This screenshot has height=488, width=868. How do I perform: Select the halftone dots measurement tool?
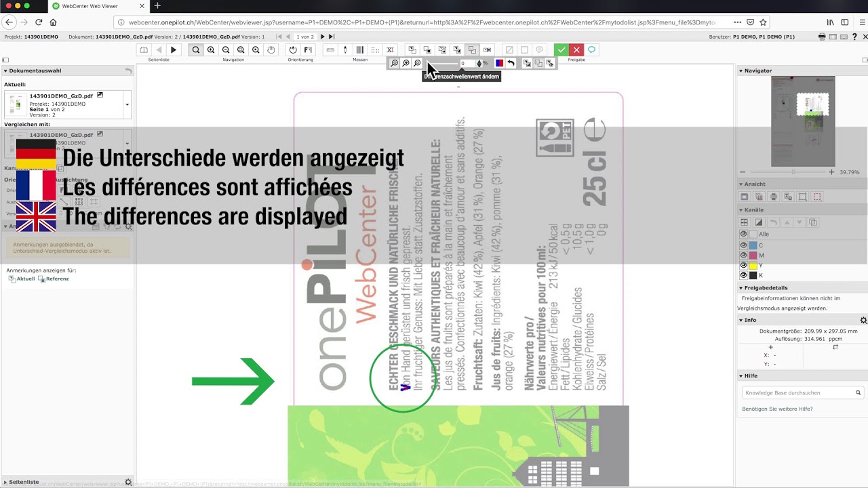[x=375, y=50]
